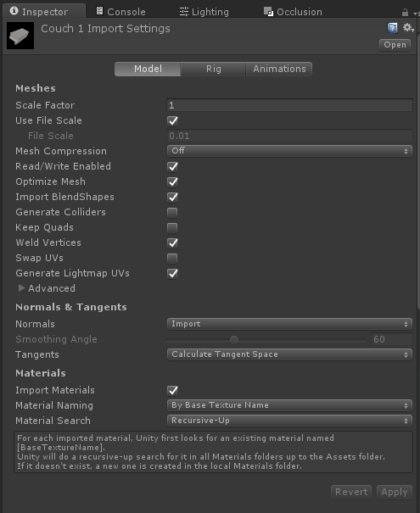Click the Couch 1 model thumbnail
The height and width of the screenshot is (513, 420).
(x=20, y=36)
